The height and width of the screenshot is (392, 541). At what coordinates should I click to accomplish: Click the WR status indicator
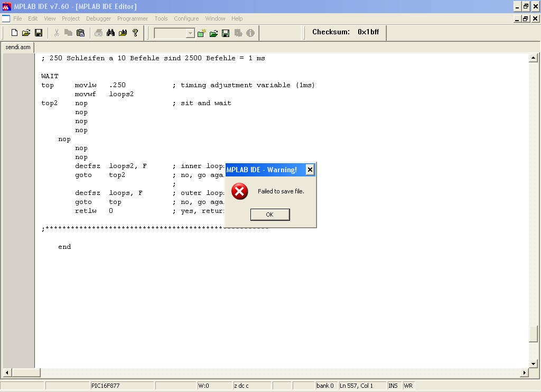coord(408,386)
